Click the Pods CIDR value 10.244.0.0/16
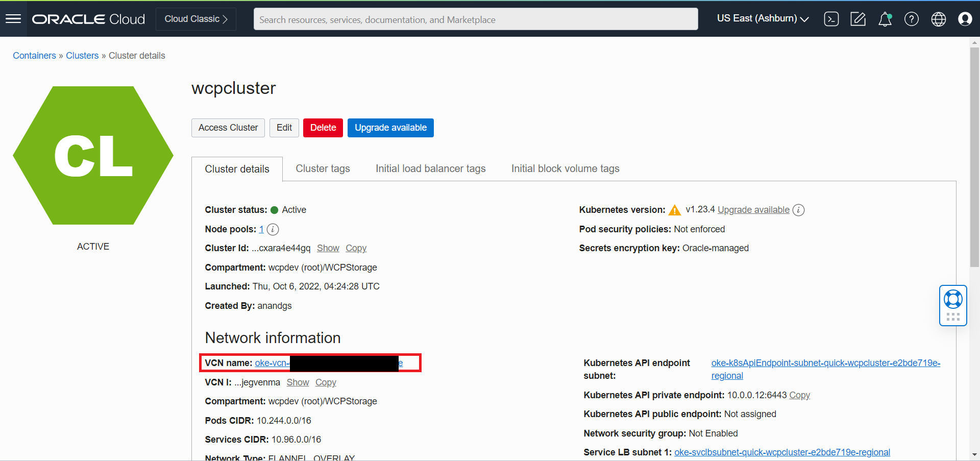Screen dimensions: 980x461 [284, 421]
